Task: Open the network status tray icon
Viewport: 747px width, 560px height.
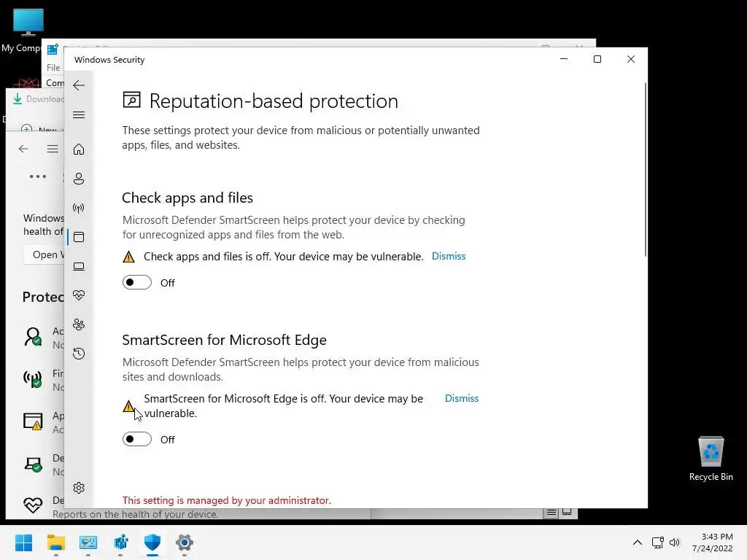Action: tap(657, 542)
